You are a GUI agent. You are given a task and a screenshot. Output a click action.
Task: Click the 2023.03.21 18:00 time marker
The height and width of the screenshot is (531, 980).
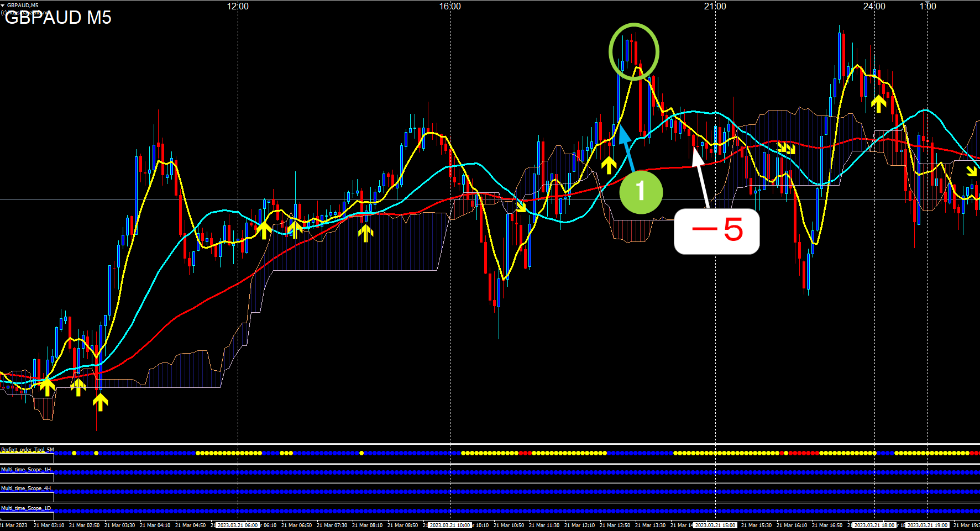[874, 525]
